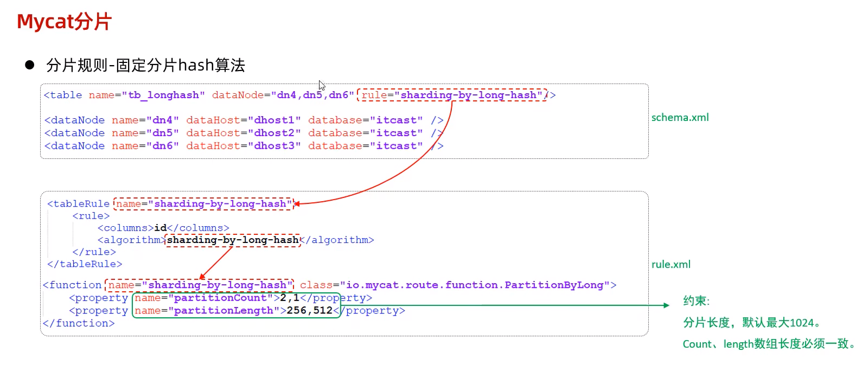868x371 pixels.
Task: Click the green '约束:' label
Action: pos(697,301)
